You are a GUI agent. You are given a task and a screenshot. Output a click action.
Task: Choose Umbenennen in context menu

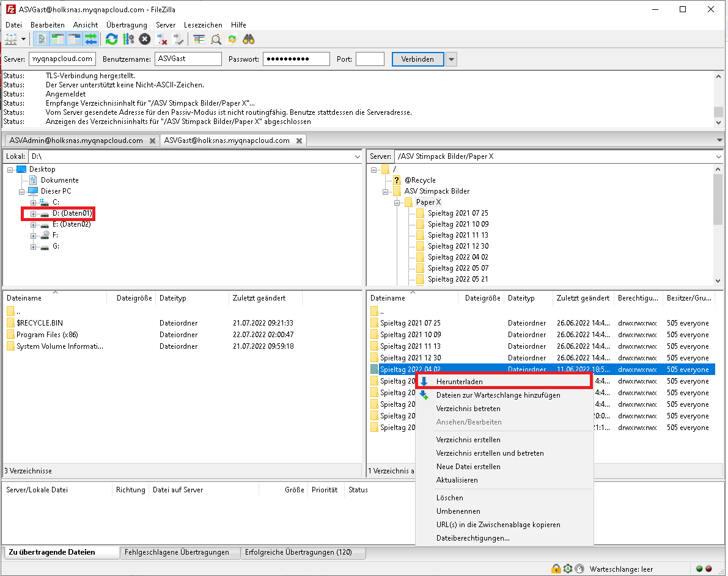[x=504, y=511]
